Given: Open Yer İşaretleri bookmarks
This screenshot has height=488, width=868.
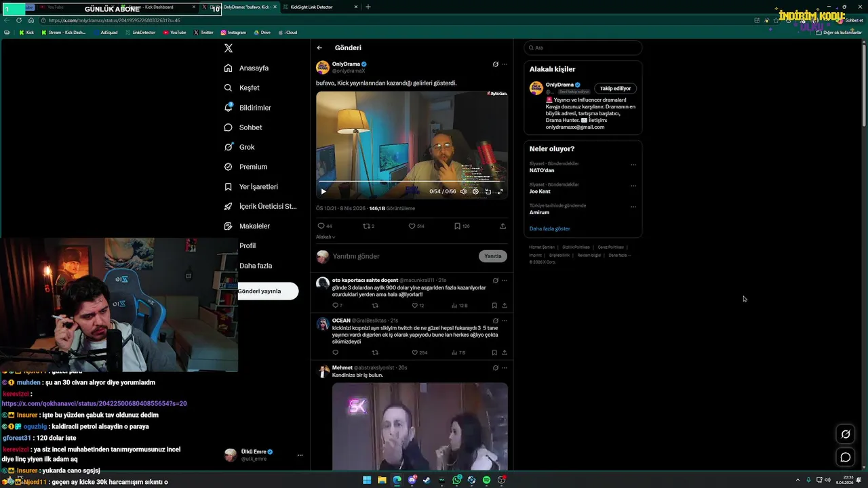Looking at the screenshot, I should pos(251,186).
